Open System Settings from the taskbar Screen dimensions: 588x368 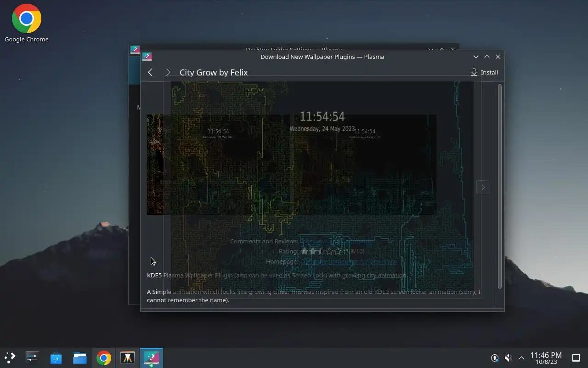tap(32, 357)
